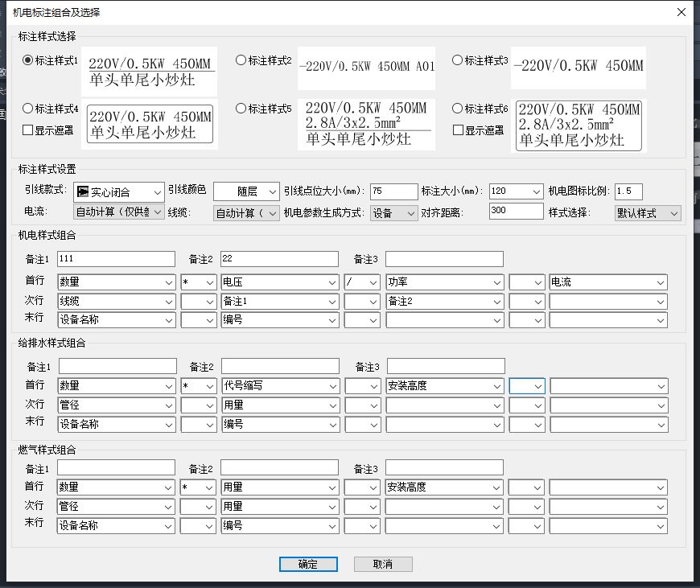Select the 标注样式4 radio button
The height and width of the screenshot is (588, 700).
coord(27,108)
